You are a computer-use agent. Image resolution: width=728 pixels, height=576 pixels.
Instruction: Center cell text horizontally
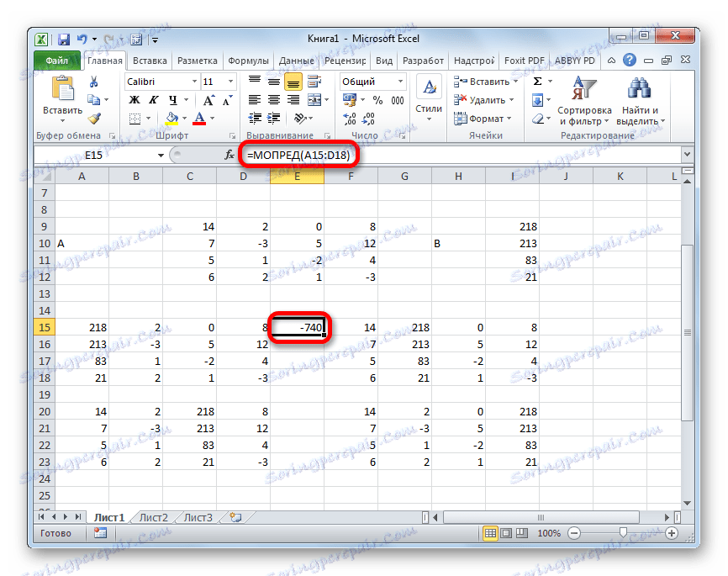point(274,100)
